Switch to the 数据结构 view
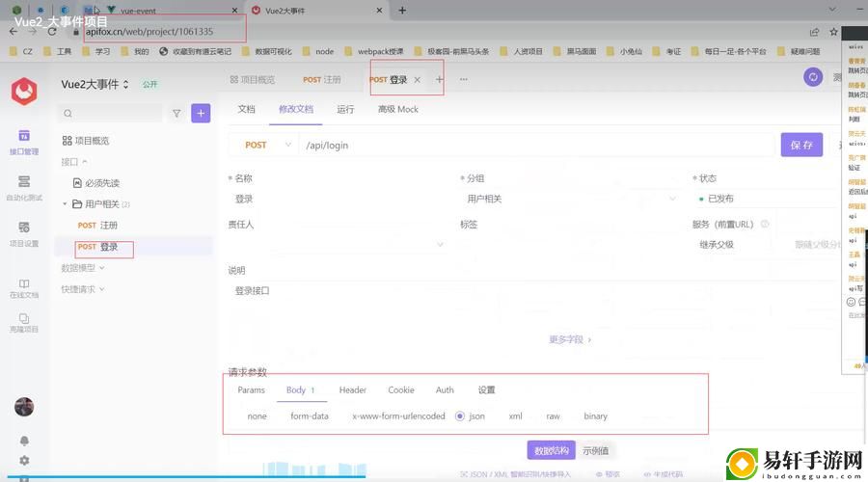This screenshot has height=482, width=868. coord(552,450)
